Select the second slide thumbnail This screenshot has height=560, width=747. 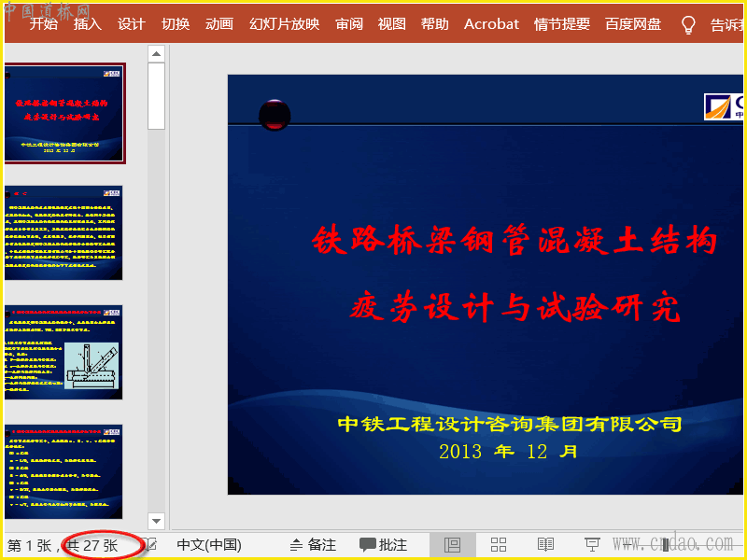[x=63, y=232]
